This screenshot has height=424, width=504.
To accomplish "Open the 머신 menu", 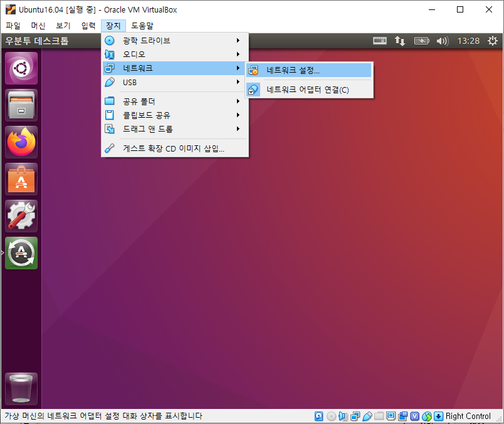I will click(38, 26).
